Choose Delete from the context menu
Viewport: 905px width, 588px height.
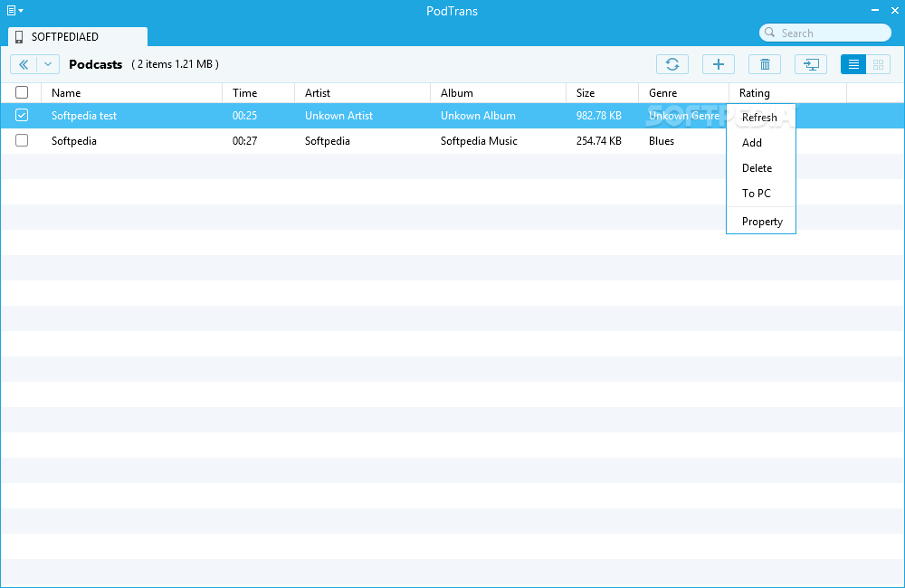point(761,168)
